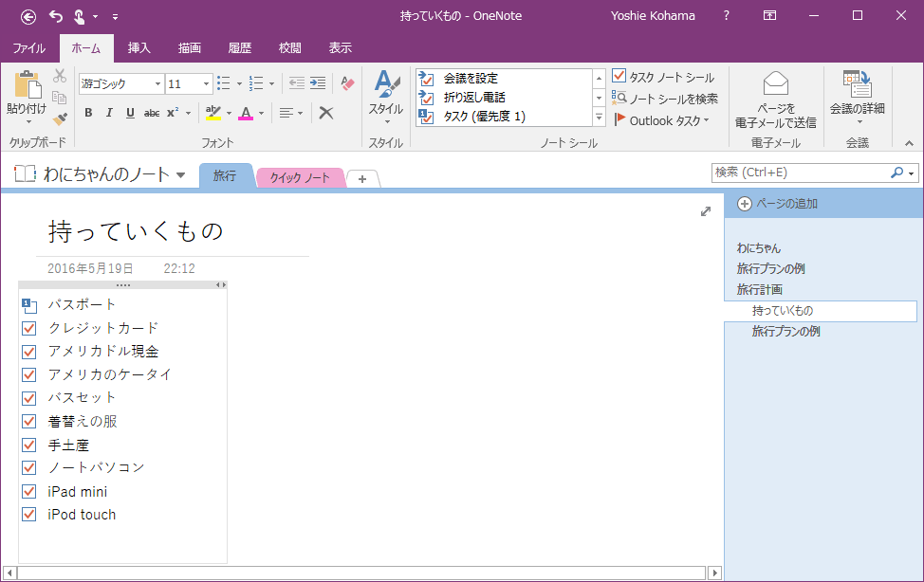Uncheck the アメリカドル現金 checkbox
924x582 pixels.
28,352
